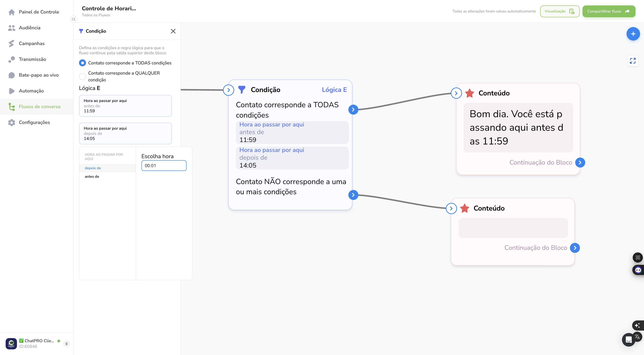Screen dimensions: 644x355
Task: Select 'depois de 14:05' condition in canvas block
Action: pos(292,158)
